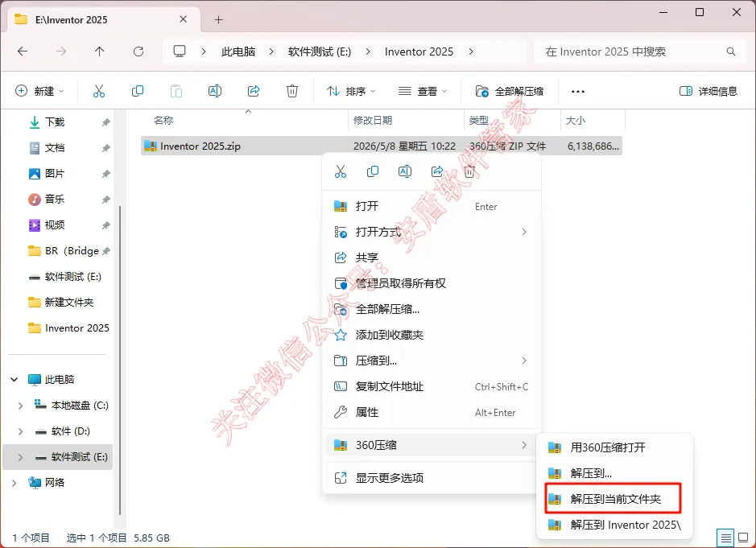Open the 新建 dropdown
The image size is (756, 548).
pos(39,91)
